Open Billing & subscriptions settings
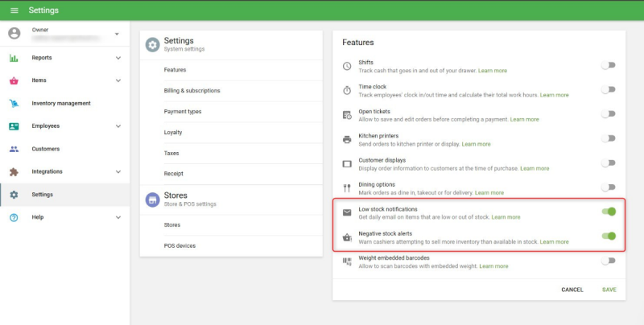The height and width of the screenshot is (325, 644). tap(192, 91)
